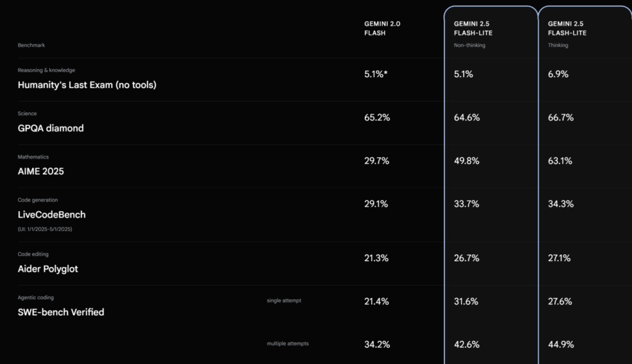632x364 pixels.
Task: Click Humanity's Last Exam (no tools) row title
Action: pyautogui.click(x=86, y=85)
